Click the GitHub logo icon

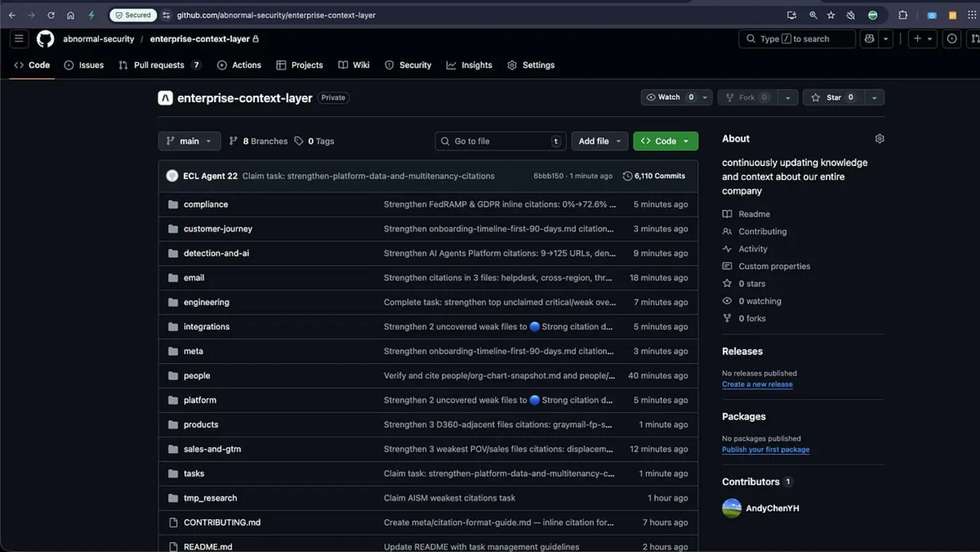(45, 39)
